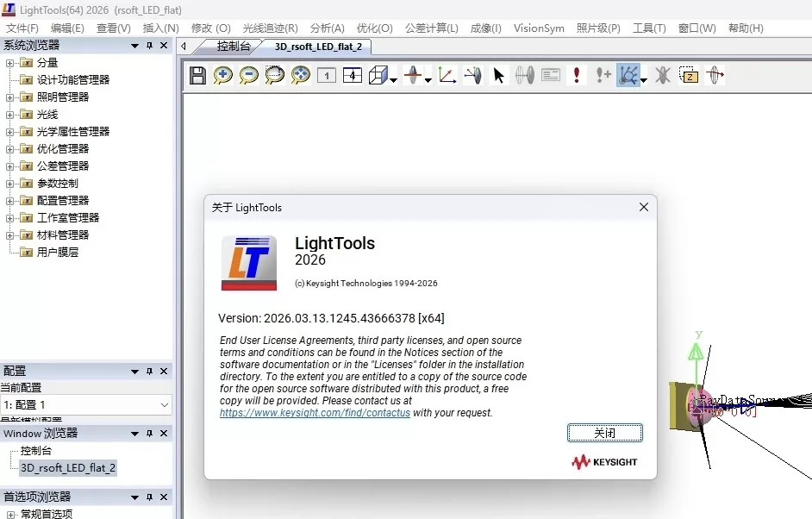This screenshot has height=519, width=812.
Task: Click the lens with red line icon
Action: (413, 76)
